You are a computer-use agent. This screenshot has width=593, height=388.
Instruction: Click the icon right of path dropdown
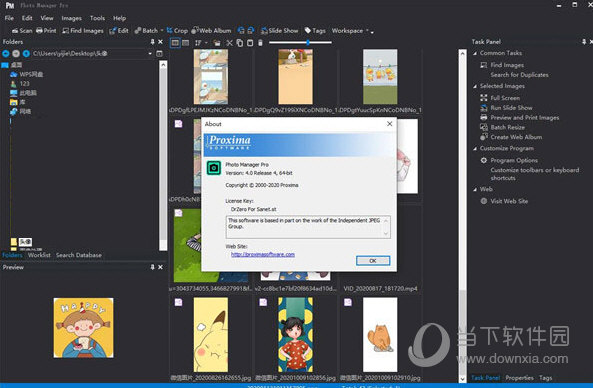coord(159,53)
